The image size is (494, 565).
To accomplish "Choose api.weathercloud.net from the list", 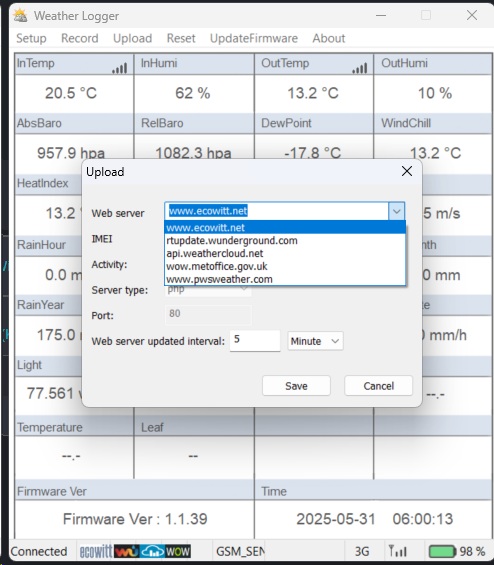I will 285,253.
